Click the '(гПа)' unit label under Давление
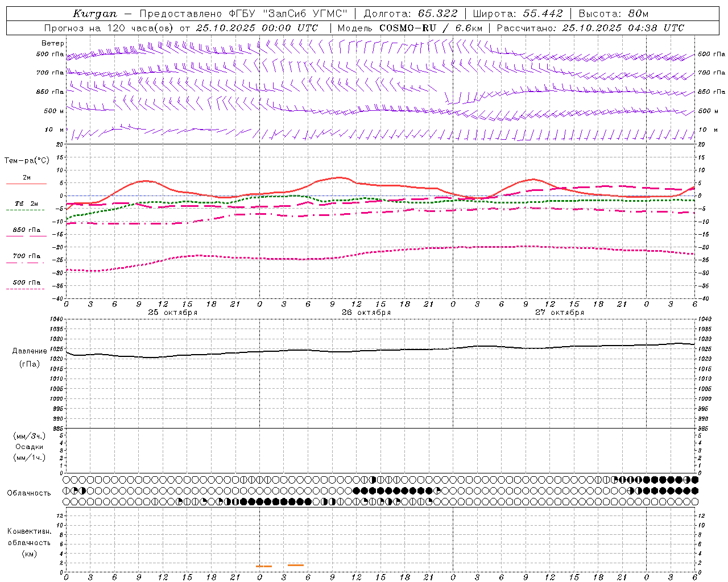Screen dimensions: 728x582 [x=29, y=364]
